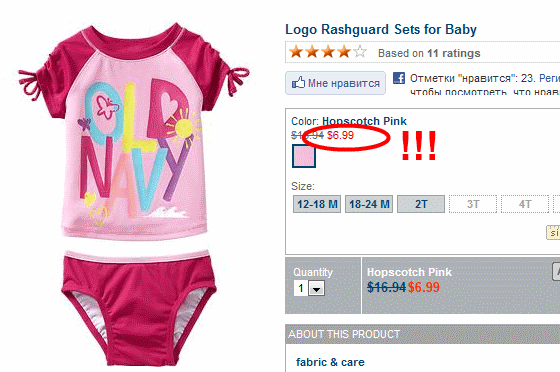Click the Мне нравится like button
Viewport: 560px width, 372px height.
(x=335, y=83)
